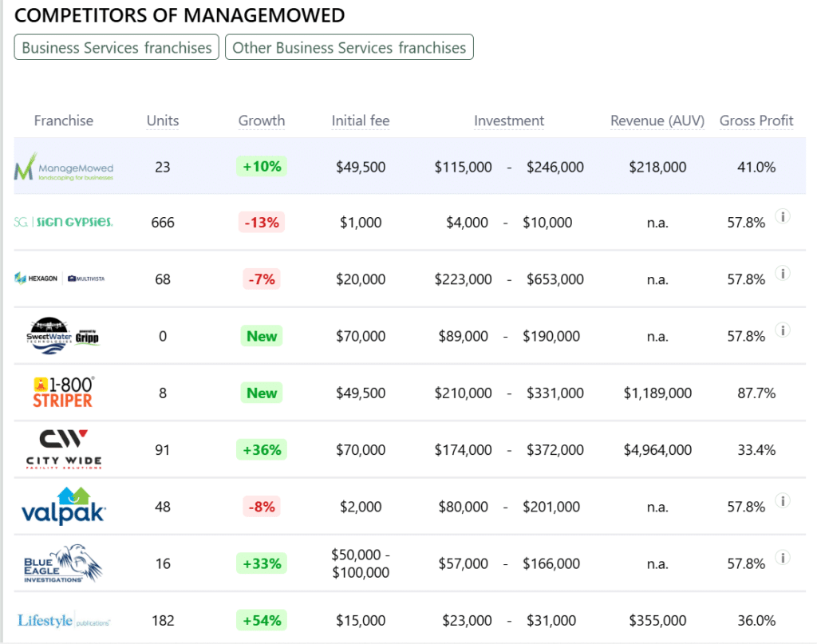Click the -13% growth badge

coord(262,223)
